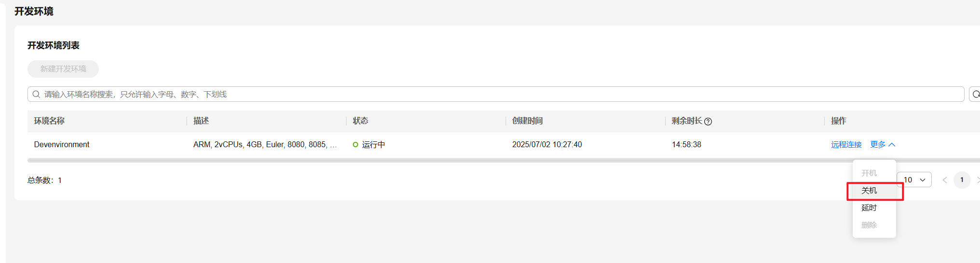
Task: Click the horizontal scrollbar under the table
Action: [x=434, y=160]
